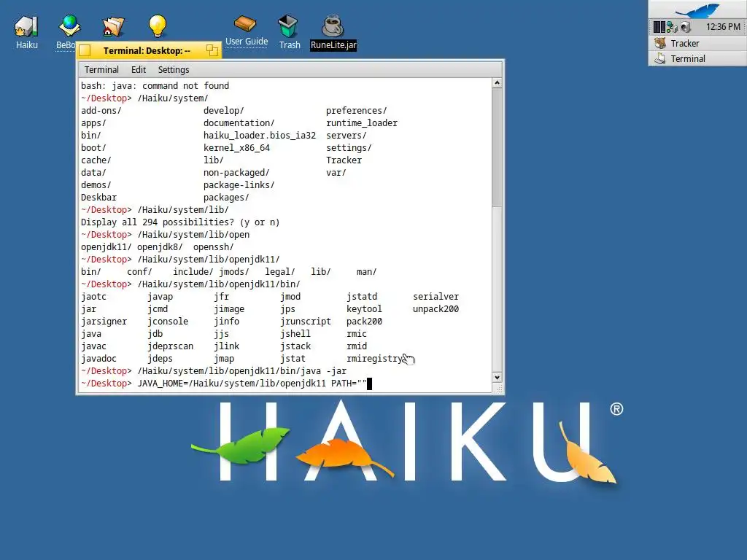The height and width of the screenshot is (560, 747).
Task: Click the Terminal window zoom button
Action: (x=212, y=50)
